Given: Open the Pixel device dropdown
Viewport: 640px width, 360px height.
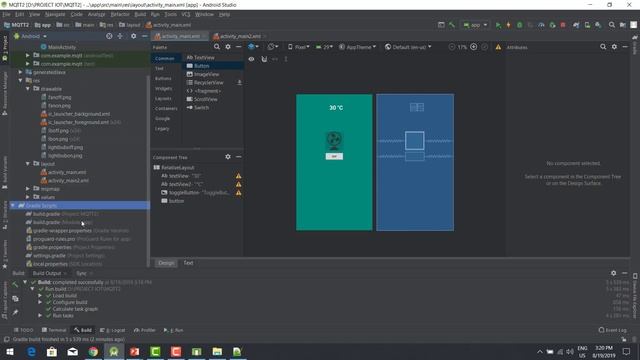Looking at the screenshot, I should click(x=298, y=47).
